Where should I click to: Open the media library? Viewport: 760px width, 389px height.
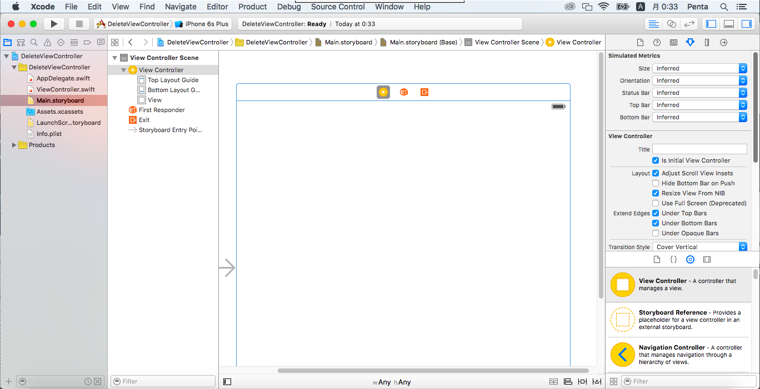(707, 260)
